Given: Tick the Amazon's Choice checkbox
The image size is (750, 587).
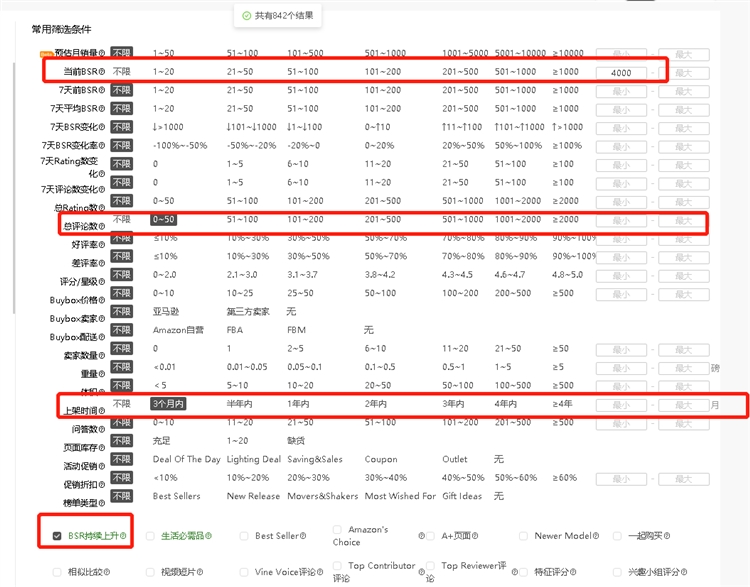Looking at the screenshot, I should click(x=338, y=529).
